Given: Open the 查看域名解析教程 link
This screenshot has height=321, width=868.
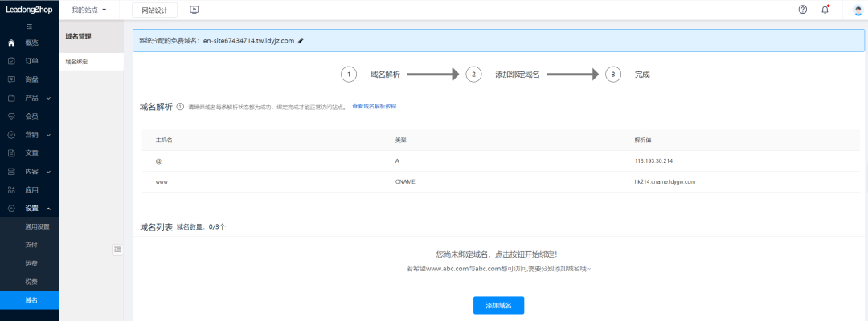Looking at the screenshot, I should pos(375,106).
